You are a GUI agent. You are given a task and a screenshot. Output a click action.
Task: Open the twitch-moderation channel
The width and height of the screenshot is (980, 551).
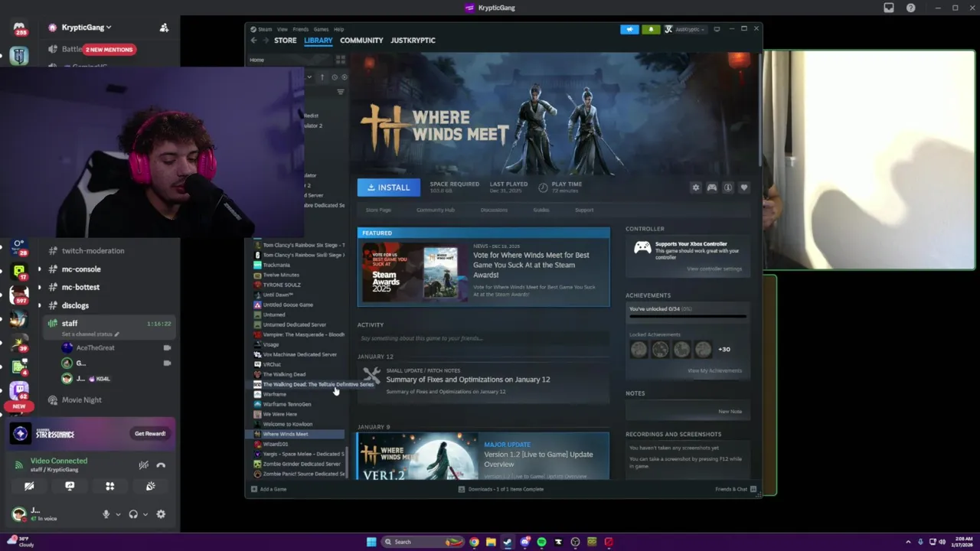pos(93,251)
